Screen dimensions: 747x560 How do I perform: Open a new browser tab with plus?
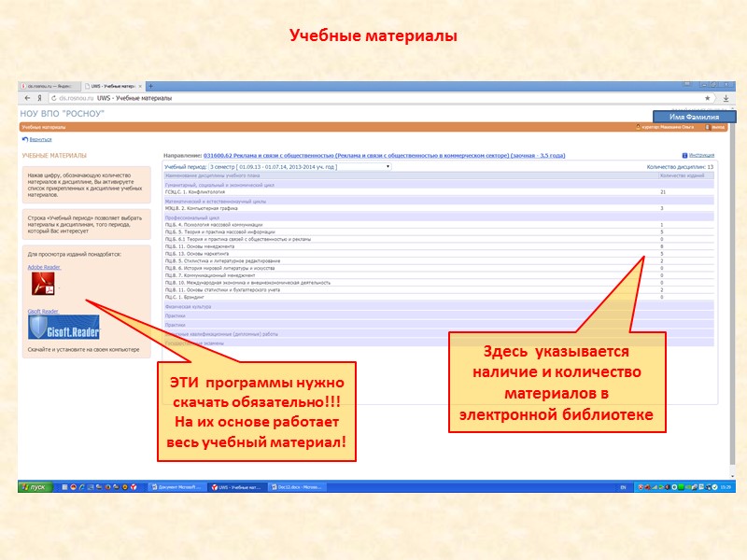(x=150, y=86)
